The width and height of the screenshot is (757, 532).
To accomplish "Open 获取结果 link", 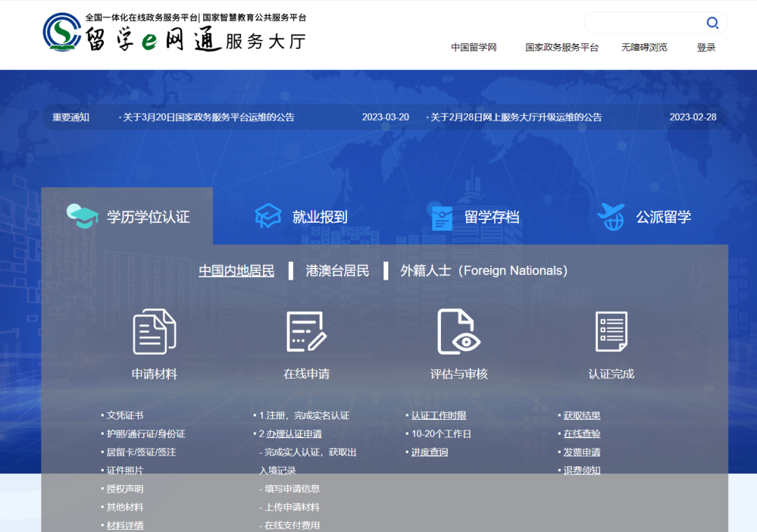I will click(x=582, y=416).
